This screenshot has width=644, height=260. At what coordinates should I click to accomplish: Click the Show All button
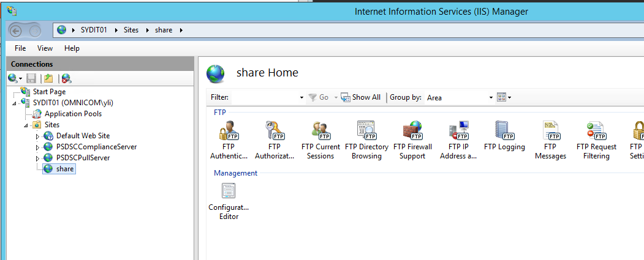point(361,97)
